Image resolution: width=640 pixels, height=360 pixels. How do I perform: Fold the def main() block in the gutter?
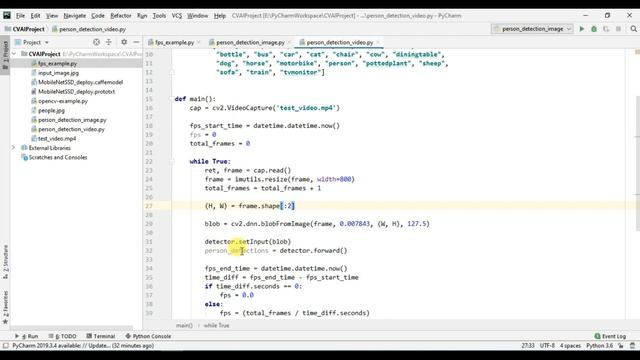point(172,99)
